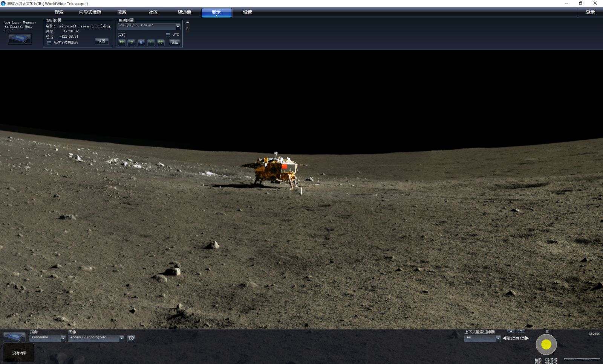Open the Panorama look-at dropdown
603x364 pixels.
[x=63, y=338]
